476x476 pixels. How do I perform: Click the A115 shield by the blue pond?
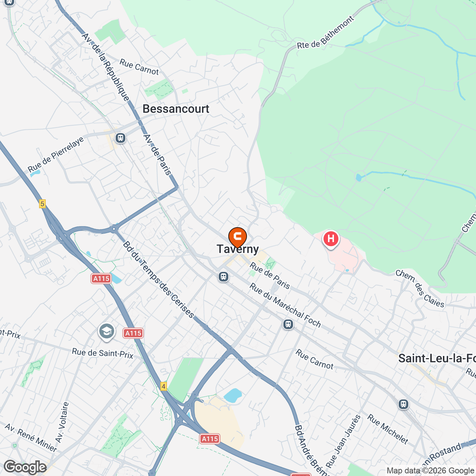click(x=101, y=279)
